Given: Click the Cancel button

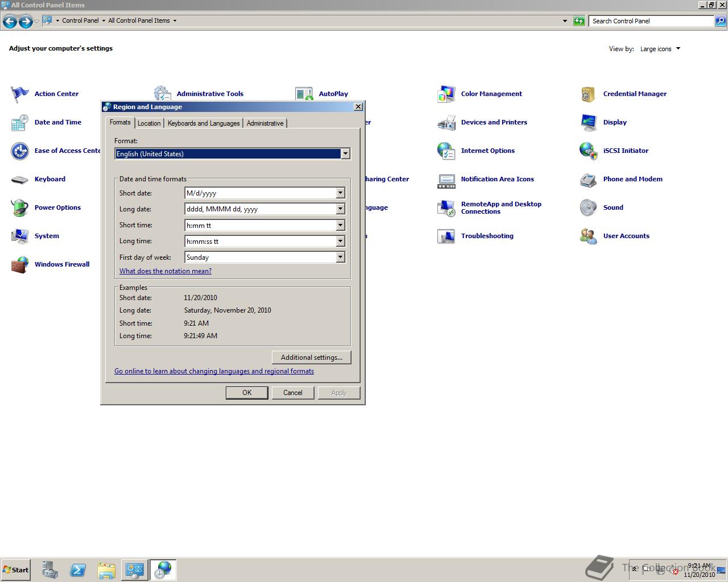Looking at the screenshot, I should 293,393.
